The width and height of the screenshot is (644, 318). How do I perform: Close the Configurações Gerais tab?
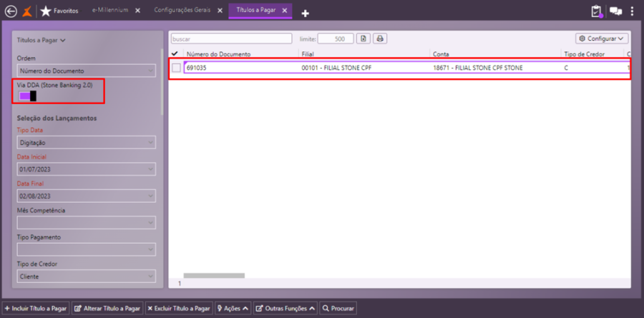[220, 10]
